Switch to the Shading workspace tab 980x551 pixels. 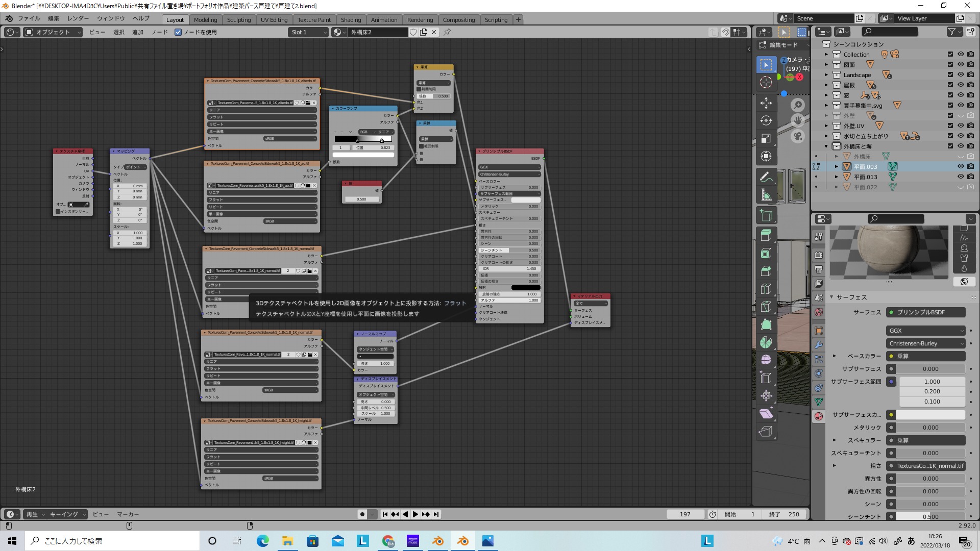coord(351,20)
